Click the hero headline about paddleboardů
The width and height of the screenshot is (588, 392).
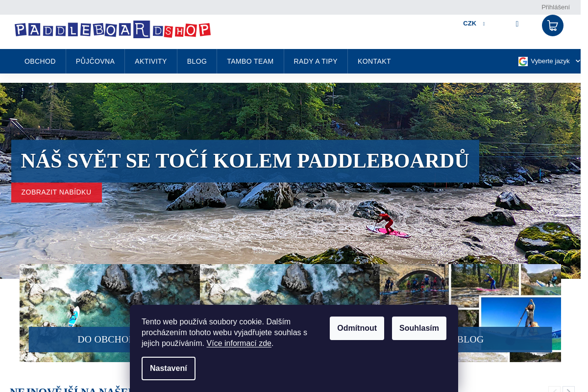pyautogui.click(x=245, y=161)
